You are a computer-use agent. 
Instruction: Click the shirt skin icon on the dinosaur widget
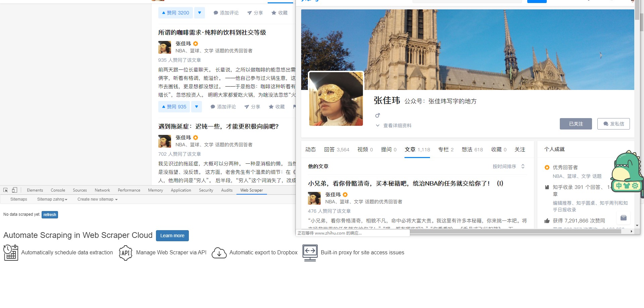627,186
